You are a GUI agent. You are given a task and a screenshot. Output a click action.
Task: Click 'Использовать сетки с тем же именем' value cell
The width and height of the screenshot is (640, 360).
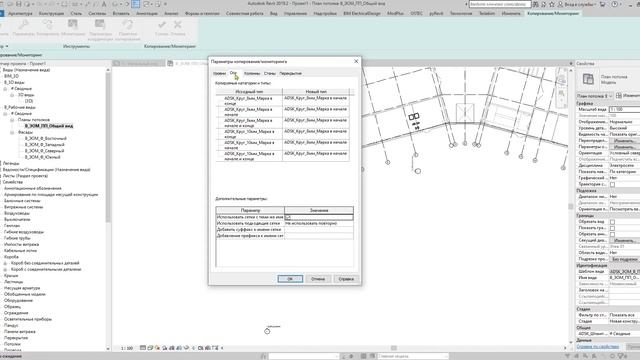click(319, 217)
